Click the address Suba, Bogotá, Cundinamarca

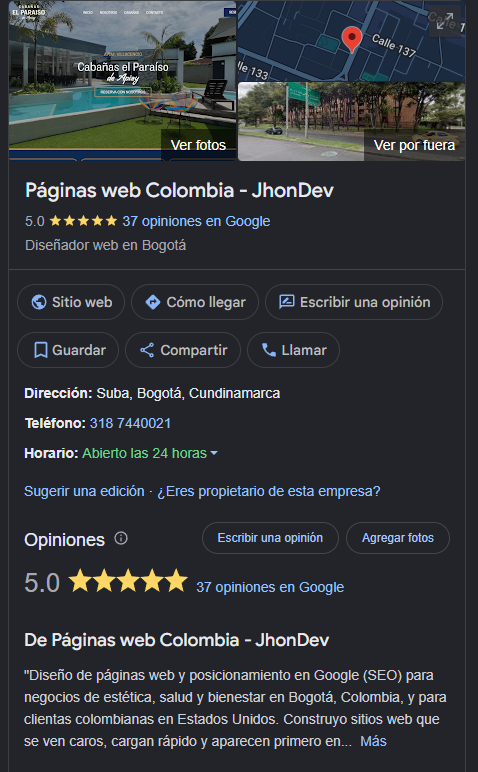tap(188, 393)
